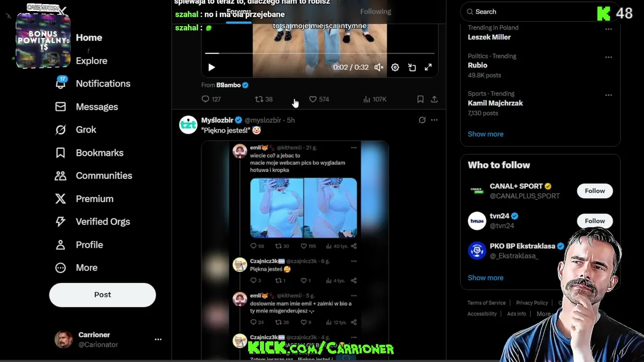This screenshot has height=362, width=644.
Task: Open the Grok icon on Myślozbir post
Action: tap(422, 120)
